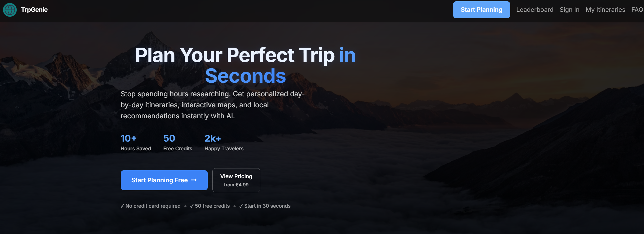The width and height of the screenshot is (644, 234).
Task: Click the blue word Seconds in headline
Action: click(245, 76)
